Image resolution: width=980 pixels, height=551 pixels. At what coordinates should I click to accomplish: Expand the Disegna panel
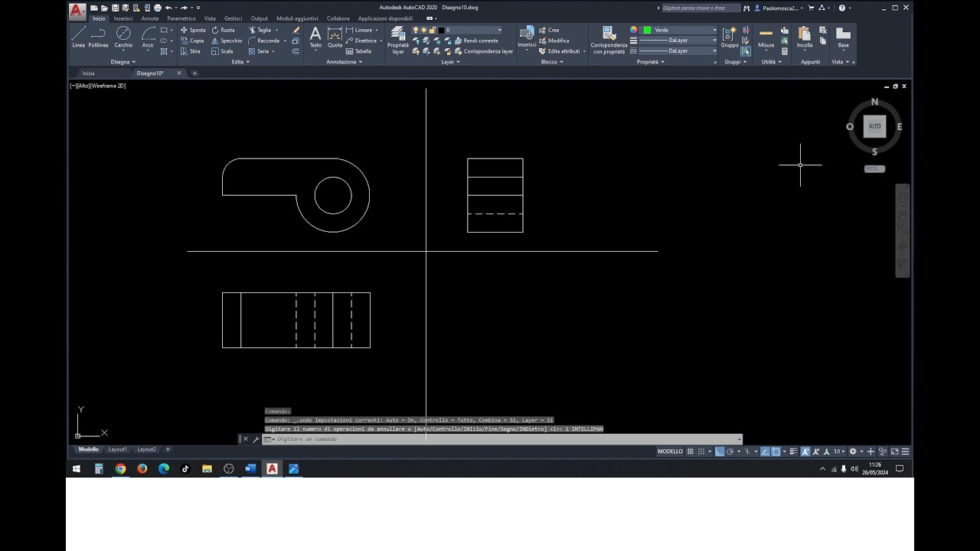(122, 62)
